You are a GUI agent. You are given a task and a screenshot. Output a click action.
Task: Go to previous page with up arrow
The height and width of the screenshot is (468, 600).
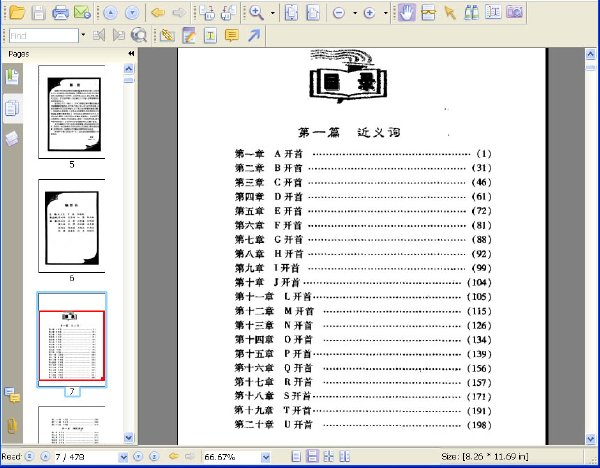tap(110, 13)
